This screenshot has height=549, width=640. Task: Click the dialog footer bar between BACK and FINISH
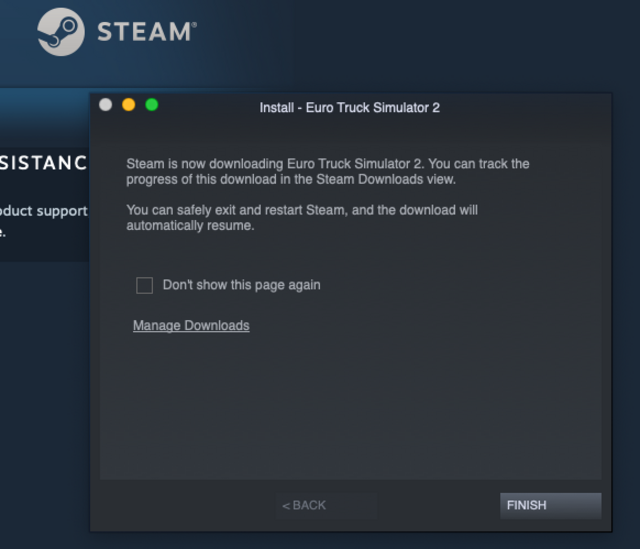click(438, 505)
